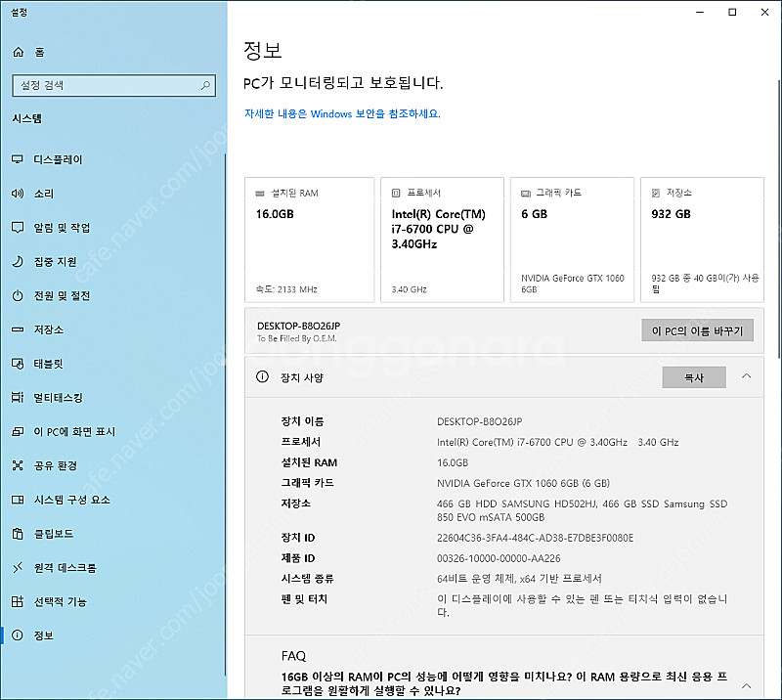Click the 그래픽 카드 6 GB card
Screen dimensions: 782x700
pyautogui.click(x=572, y=240)
